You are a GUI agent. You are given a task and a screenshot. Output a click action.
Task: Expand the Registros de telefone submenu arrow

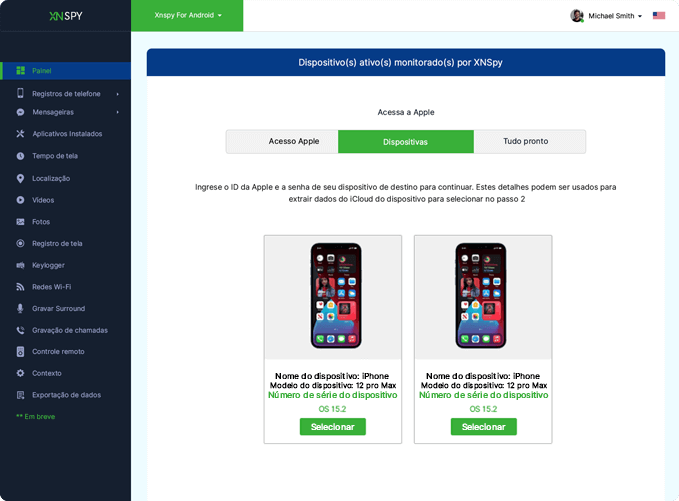(117, 94)
